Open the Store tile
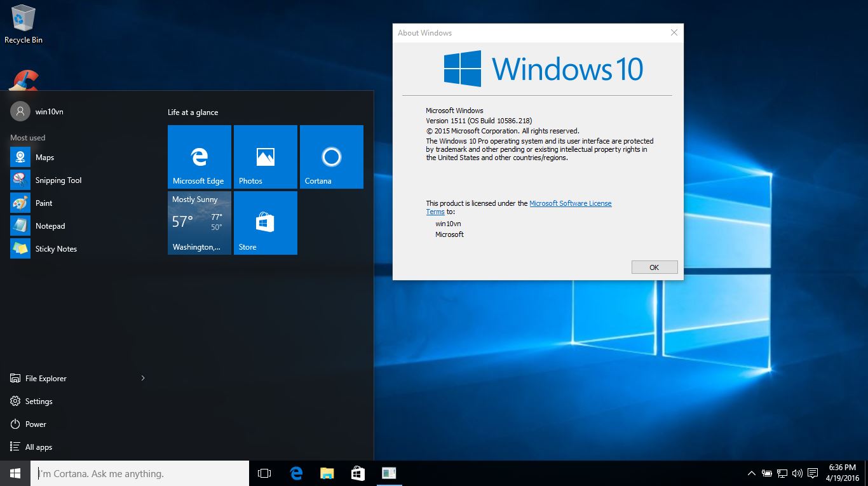 (x=266, y=223)
